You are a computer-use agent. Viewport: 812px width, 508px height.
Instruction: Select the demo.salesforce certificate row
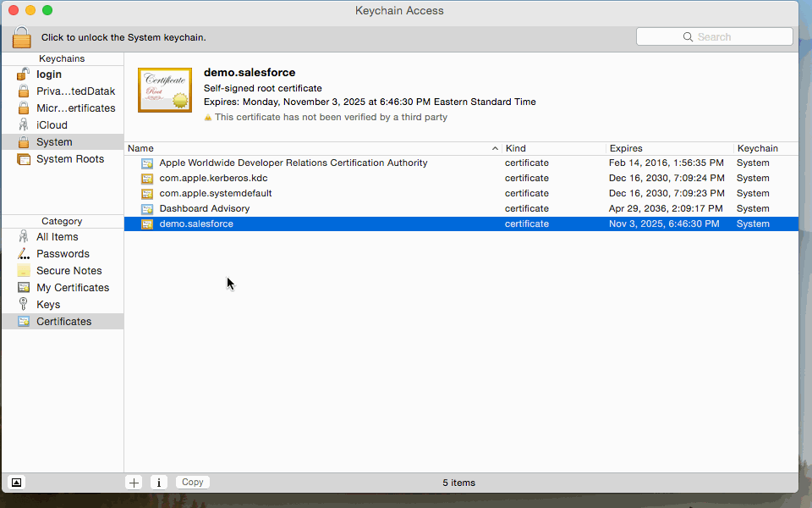461,224
